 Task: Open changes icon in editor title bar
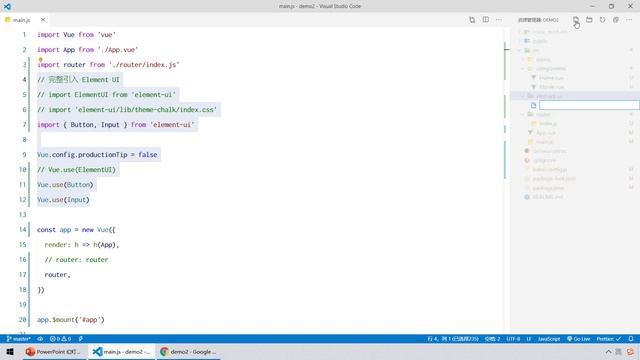point(472,20)
